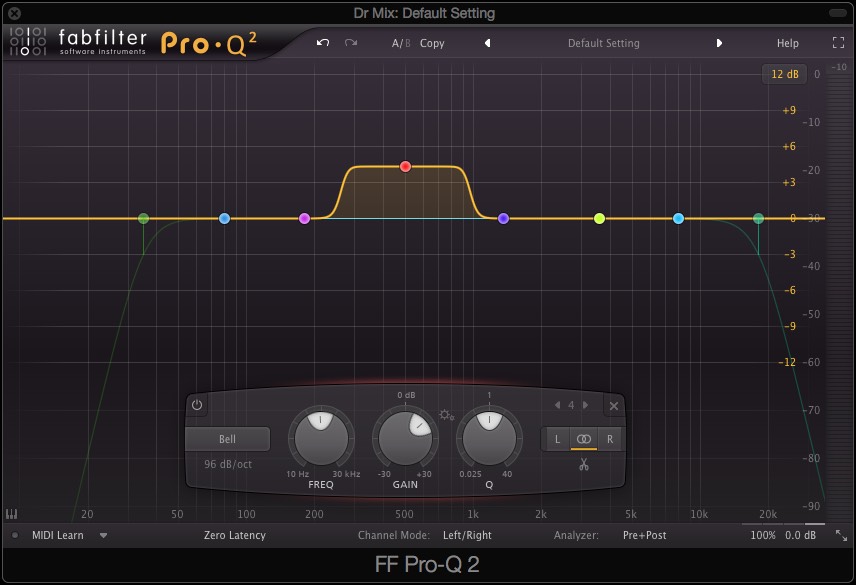
Task: Click the 500 frequency axis label
Action: (x=404, y=514)
